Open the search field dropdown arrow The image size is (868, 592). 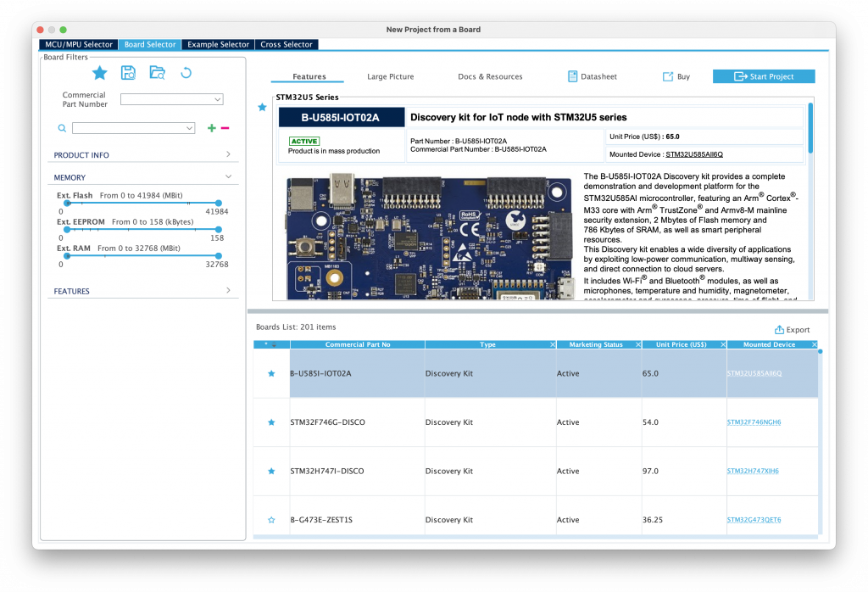189,128
